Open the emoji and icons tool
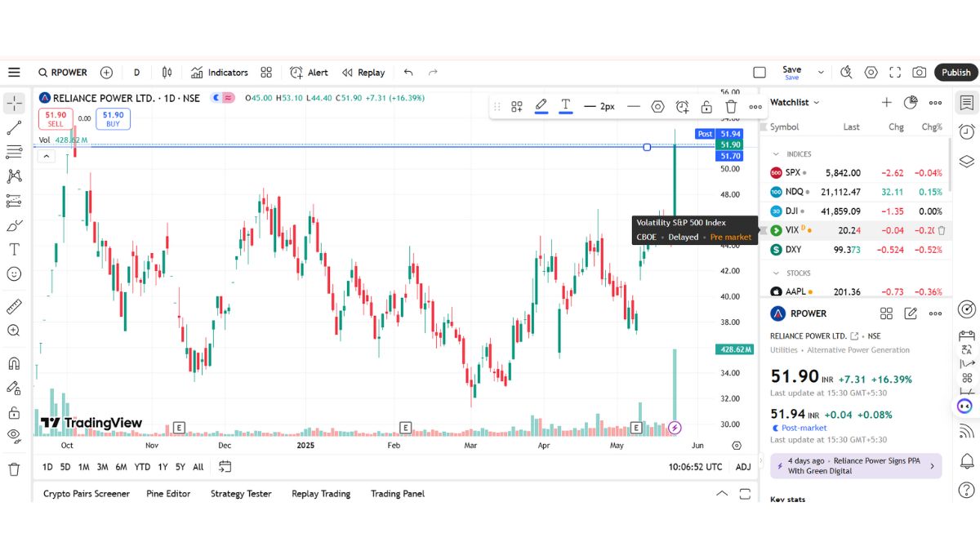The width and height of the screenshot is (980, 551). [14, 274]
